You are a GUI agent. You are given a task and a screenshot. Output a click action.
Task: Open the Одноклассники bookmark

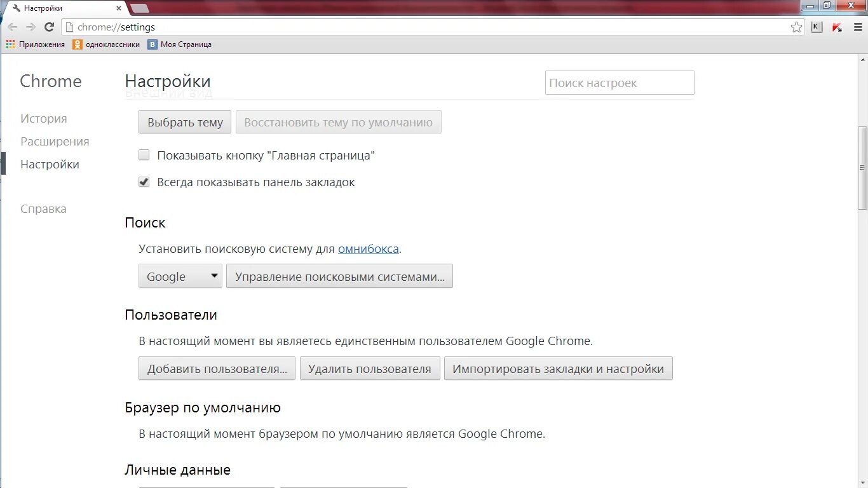106,44
